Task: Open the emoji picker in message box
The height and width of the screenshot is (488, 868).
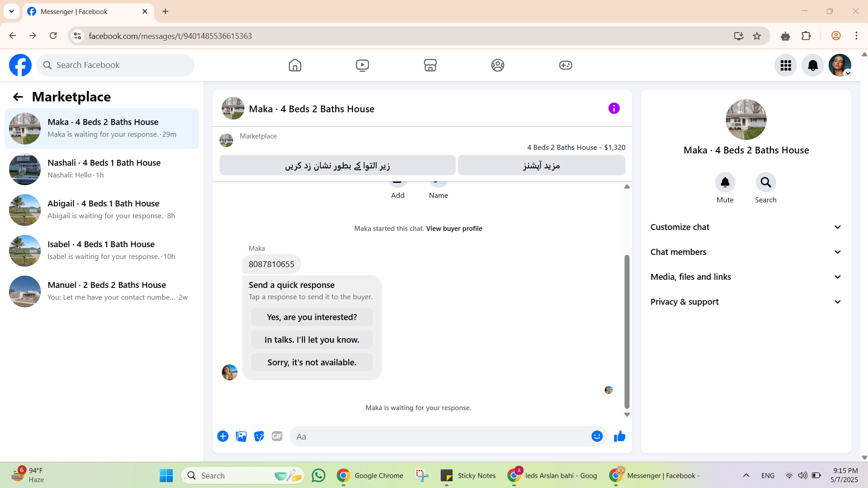Action: (x=597, y=436)
